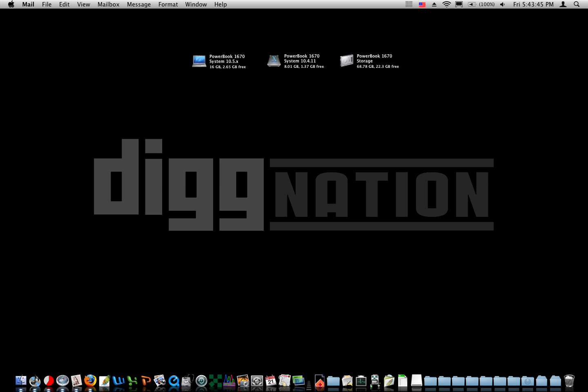The width and height of the screenshot is (588, 392).
Task: Open the View menu
Action: [84, 4]
